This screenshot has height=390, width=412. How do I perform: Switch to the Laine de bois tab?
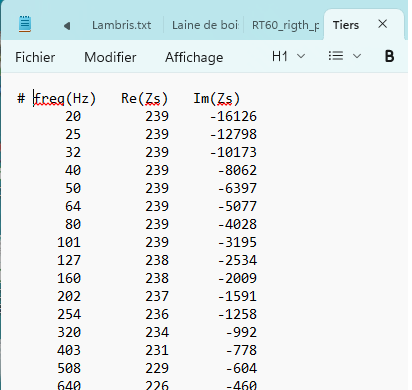click(205, 25)
